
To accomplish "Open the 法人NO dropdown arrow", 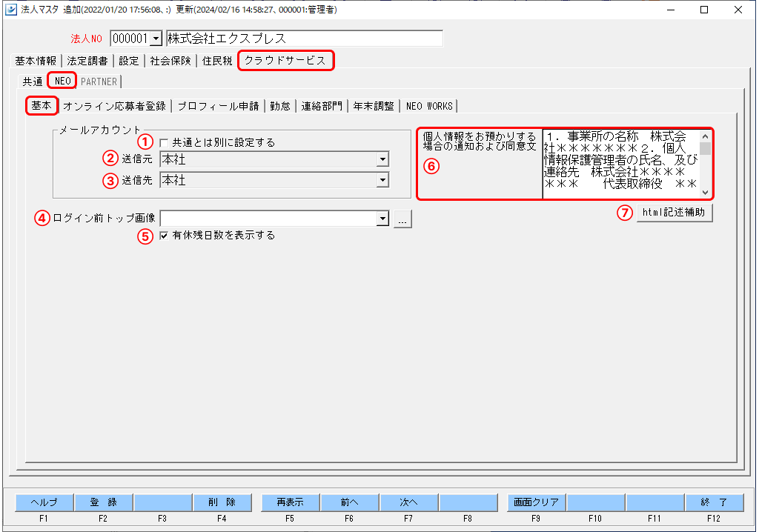I will pyautogui.click(x=156, y=39).
